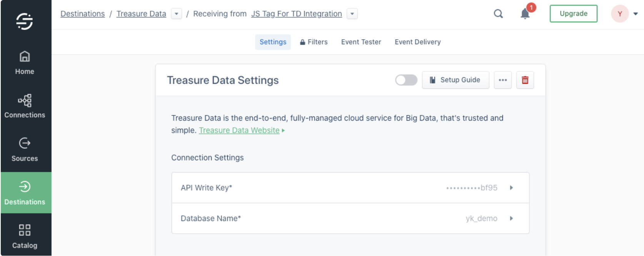Go to Sources in the sidebar
644x256 pixels.
[x=25, y=150]
